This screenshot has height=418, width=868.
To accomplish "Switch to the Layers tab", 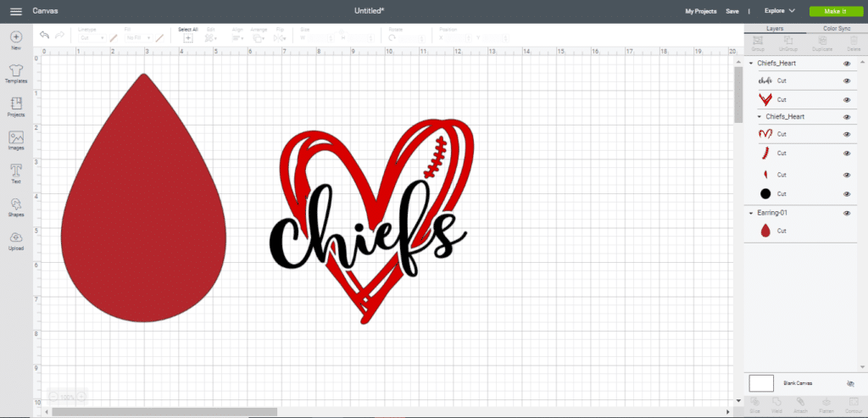I will click(775, 28).
